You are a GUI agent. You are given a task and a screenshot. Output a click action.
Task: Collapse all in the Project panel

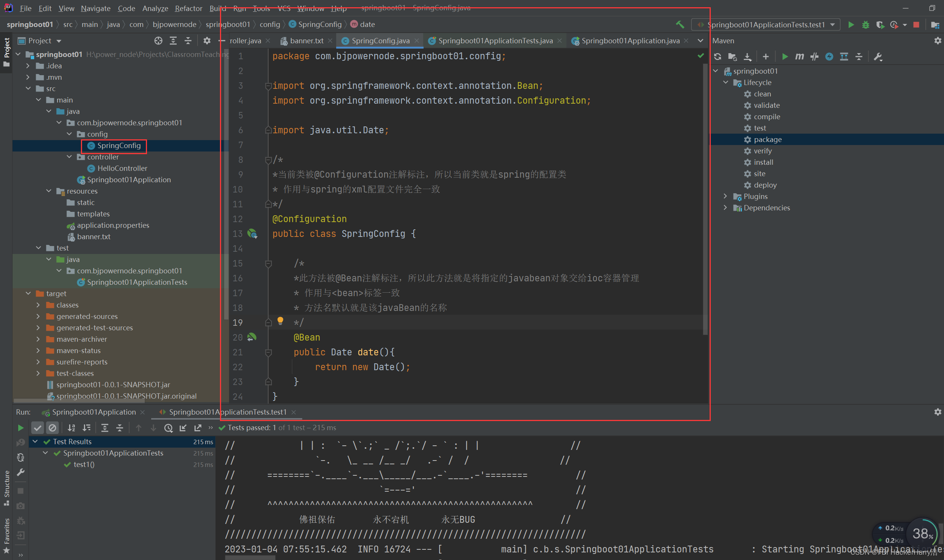(x=188, y=41)
